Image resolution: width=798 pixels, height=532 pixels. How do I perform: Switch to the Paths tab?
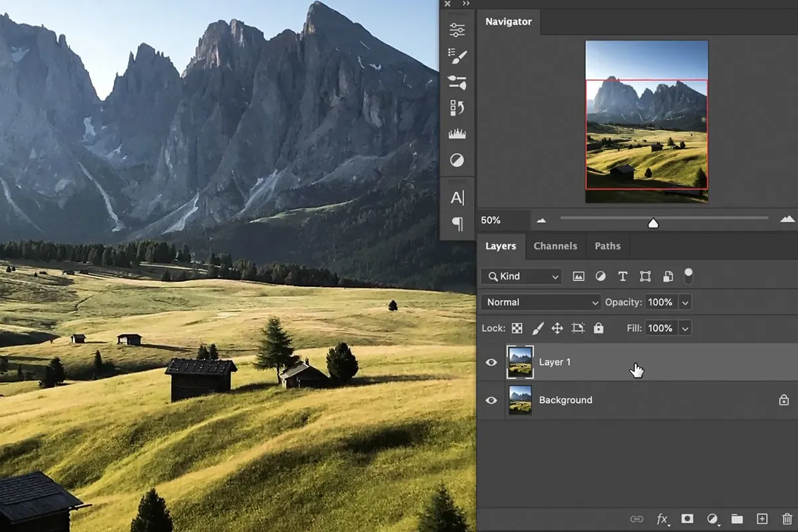pyautogui.click(x=607, y=246)
